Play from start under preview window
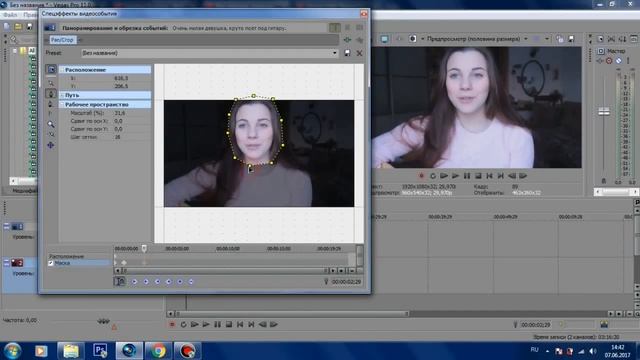 [444, 176]
